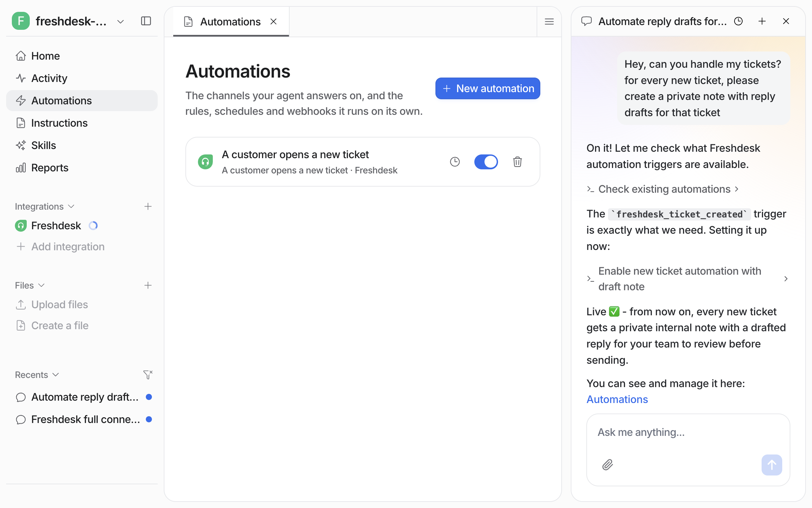This screenshot has height=508, width=812.
Task: Open recent chat Freshdesk full conne
Action: (x=82, y=419)
